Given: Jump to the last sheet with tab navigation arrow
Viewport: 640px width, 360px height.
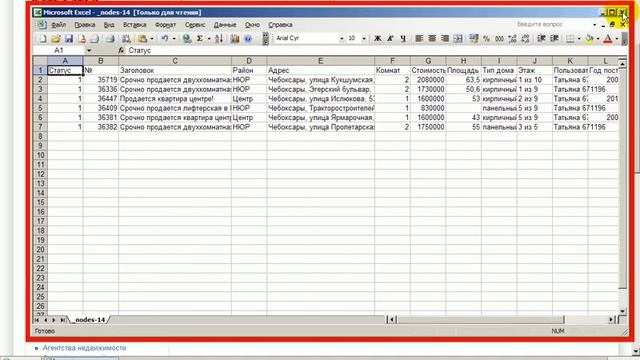Looking at the screenshot, I should point(62,320).
